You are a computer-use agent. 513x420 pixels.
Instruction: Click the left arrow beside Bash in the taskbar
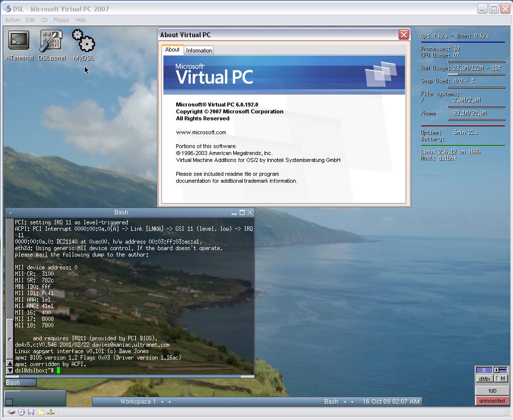(345, 402)
